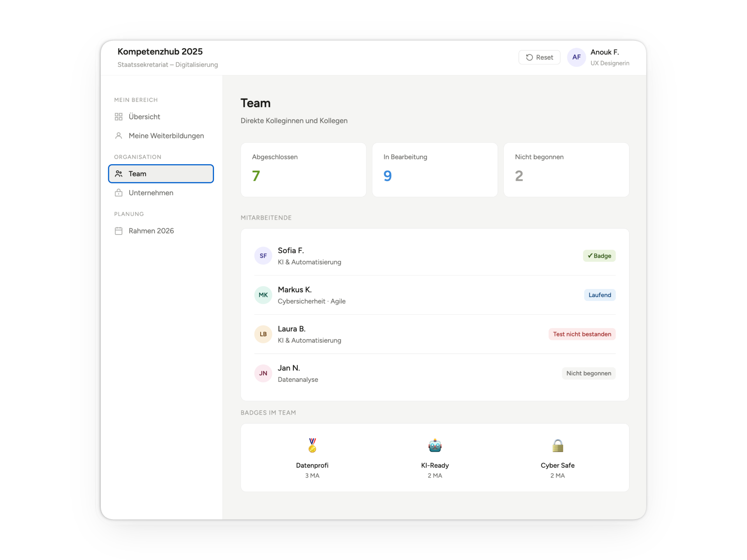The width and height of the screenshot is (747, 560).
Task: Click the 2 MA count under KI-Ready
Action: tap(435, 476)
